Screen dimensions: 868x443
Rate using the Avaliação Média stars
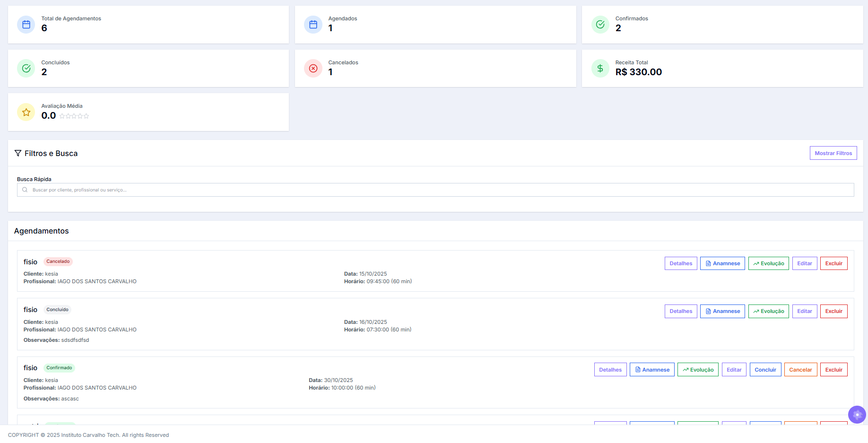pyautogui.click(x=74, y=116)
